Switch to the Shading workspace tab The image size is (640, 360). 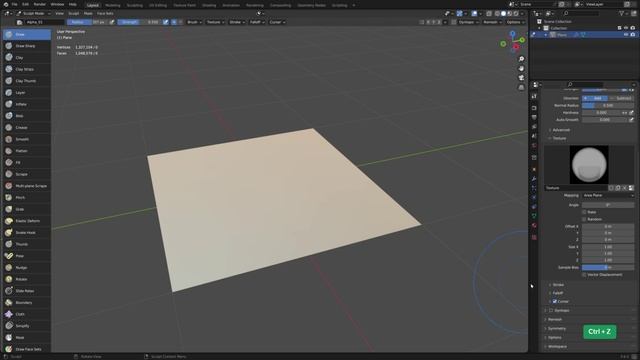point(209,5)
